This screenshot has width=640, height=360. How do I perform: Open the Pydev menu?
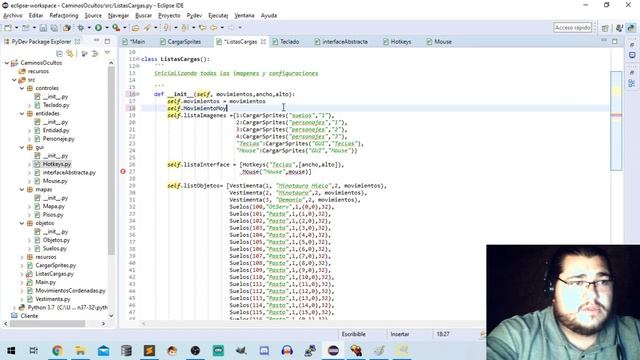click(x=194, y=16)
